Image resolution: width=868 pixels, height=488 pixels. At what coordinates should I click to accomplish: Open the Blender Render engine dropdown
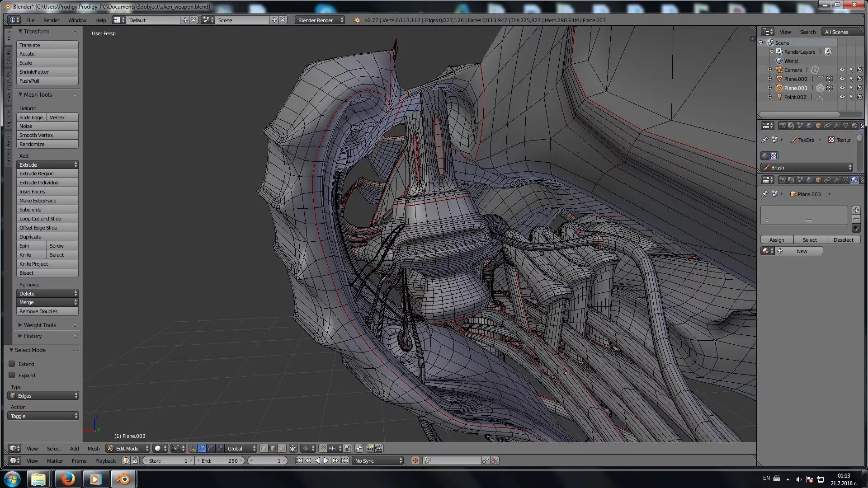click(x=320, y=20)
